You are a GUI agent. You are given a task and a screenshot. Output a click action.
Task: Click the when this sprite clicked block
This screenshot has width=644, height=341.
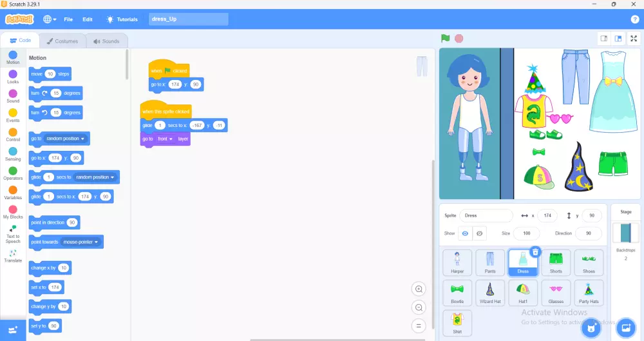[166, 110]
